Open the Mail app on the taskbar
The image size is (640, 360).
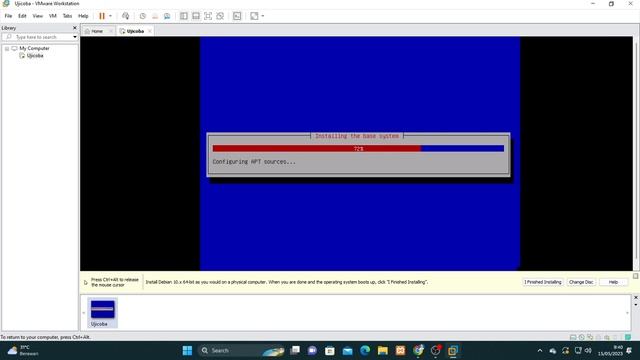tap(347, 351)
